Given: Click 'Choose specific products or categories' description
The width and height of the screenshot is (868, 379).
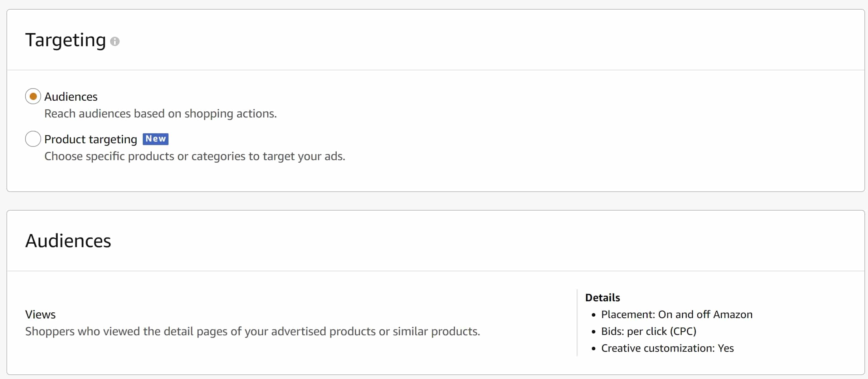Looking at the screenshot, I should (x=195, y=156).
